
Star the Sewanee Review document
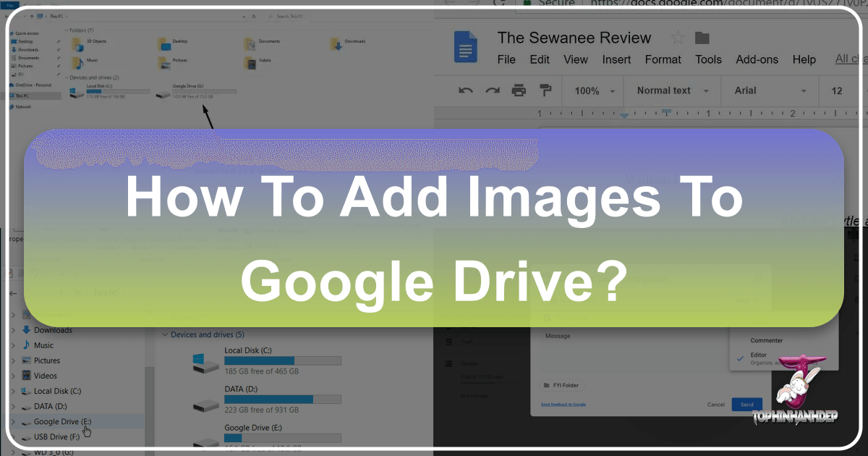pyautogui.click(x=677, y=37)
